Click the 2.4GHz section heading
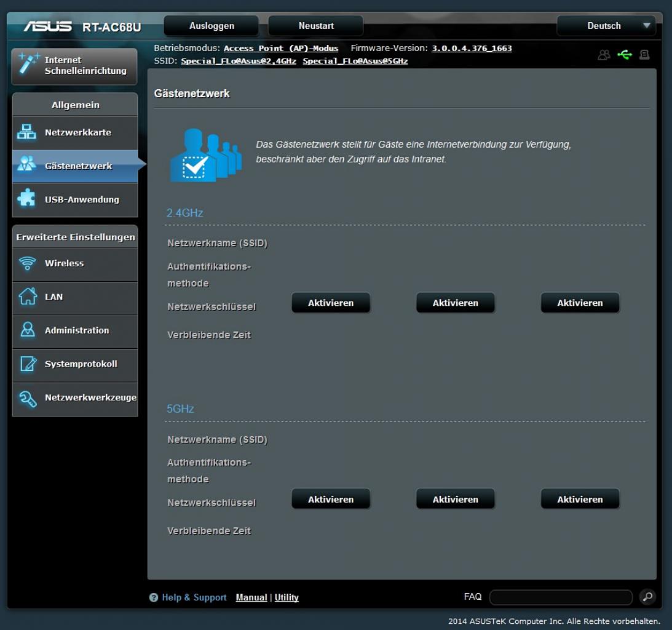This screenshot has height=630, width=672. [184, 213]
